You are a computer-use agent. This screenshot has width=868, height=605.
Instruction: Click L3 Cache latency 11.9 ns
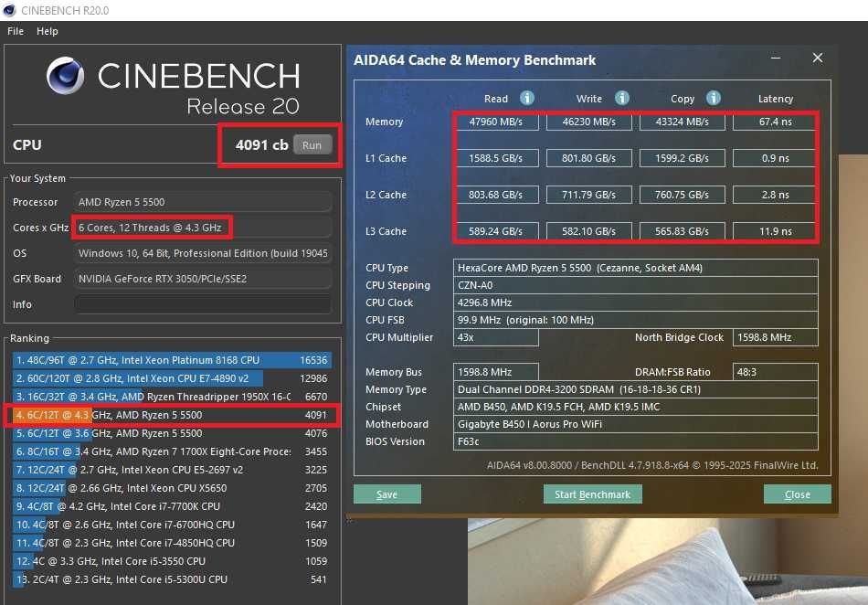775,231
